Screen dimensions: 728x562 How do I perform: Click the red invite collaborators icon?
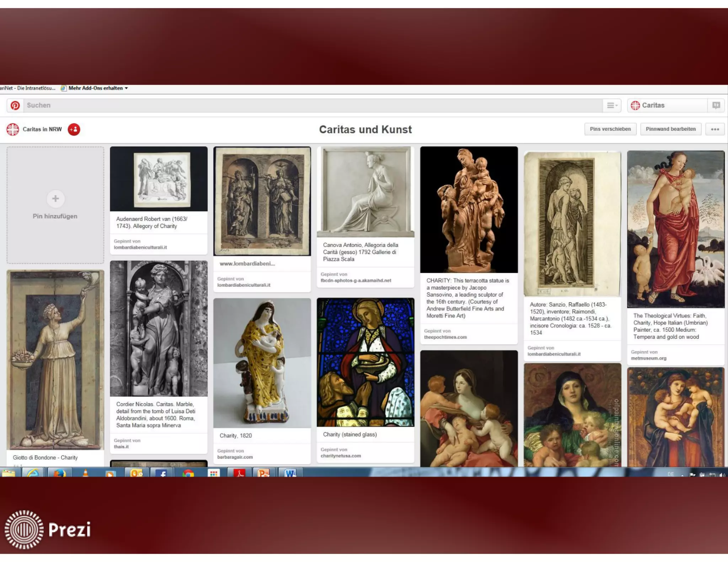[x=74, y=129]
